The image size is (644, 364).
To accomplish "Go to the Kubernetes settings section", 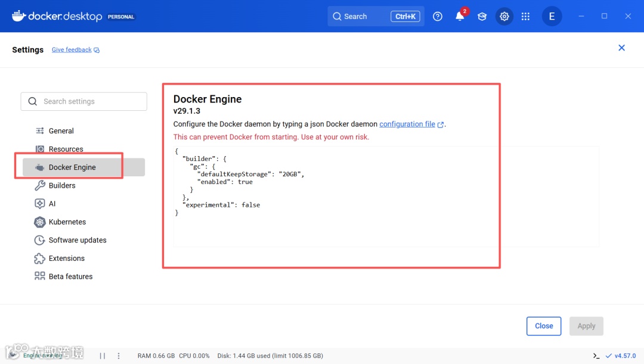I will [x=84, y=222].
